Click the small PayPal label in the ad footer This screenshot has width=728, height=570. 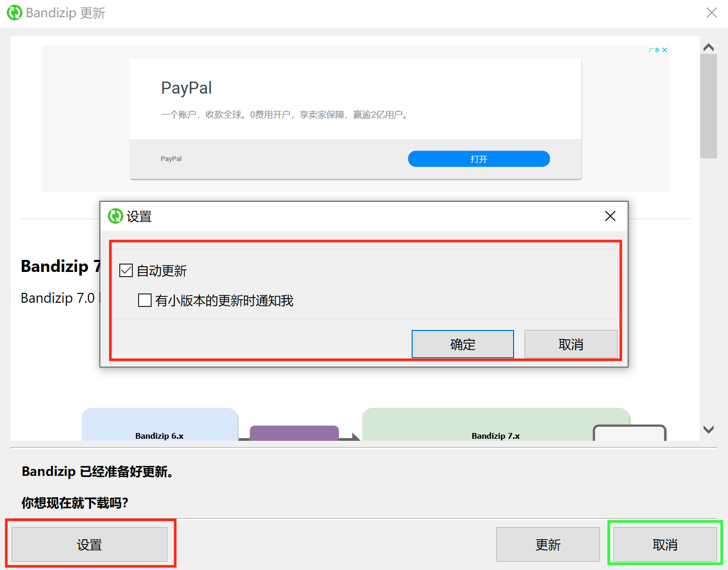coord(171,159)
